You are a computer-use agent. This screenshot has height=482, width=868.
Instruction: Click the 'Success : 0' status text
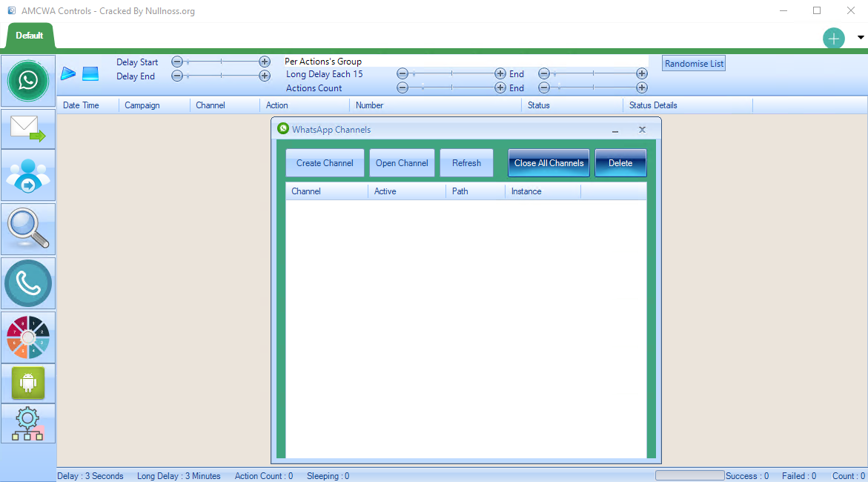click(x=747, y=476)
